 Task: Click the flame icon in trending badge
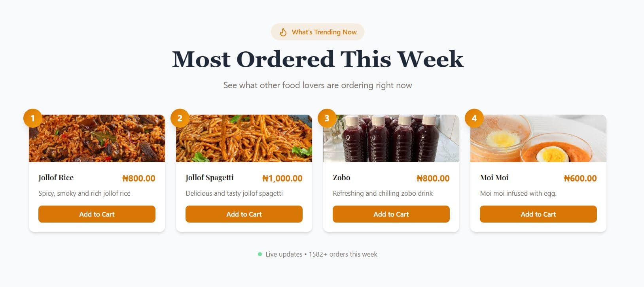click(283, 32)
